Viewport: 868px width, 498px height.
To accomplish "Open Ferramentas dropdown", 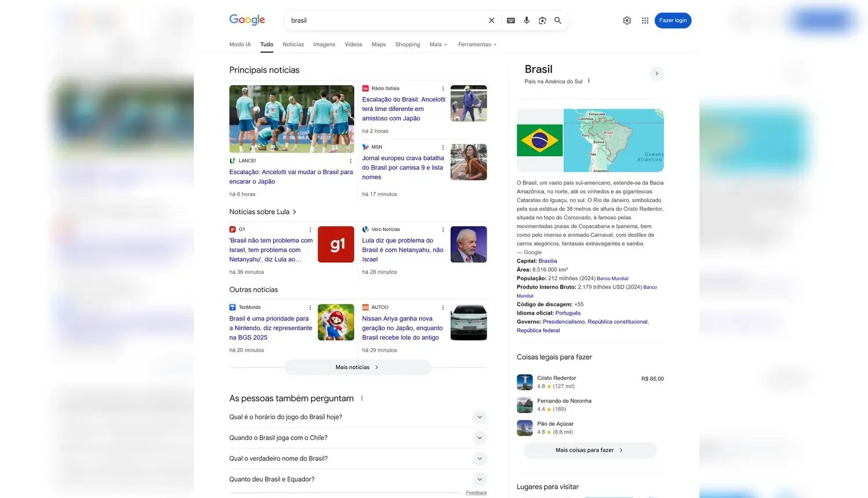I will [477, 45].
